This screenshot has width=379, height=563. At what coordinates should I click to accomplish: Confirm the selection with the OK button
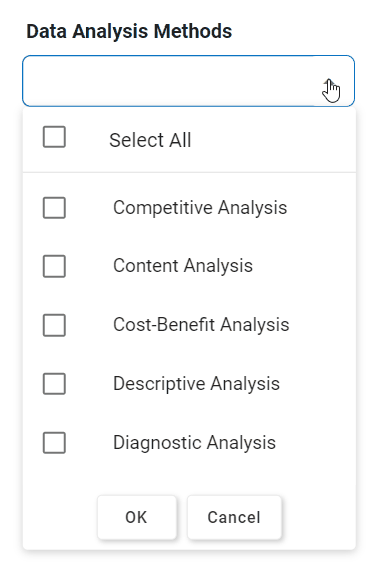pos(137,517)
